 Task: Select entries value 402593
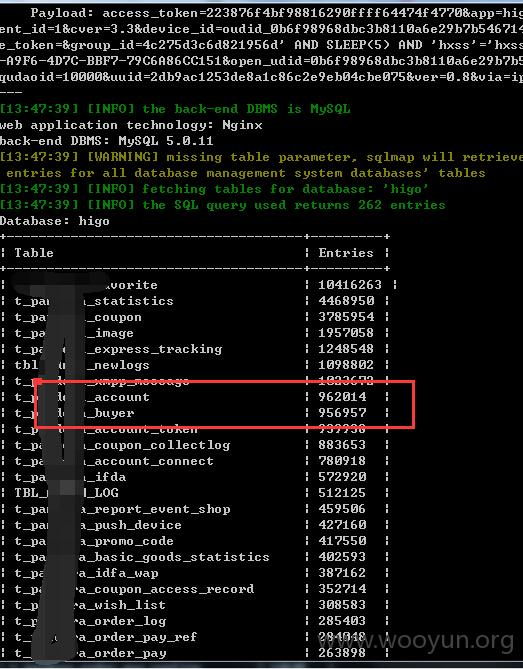point(342,557)
